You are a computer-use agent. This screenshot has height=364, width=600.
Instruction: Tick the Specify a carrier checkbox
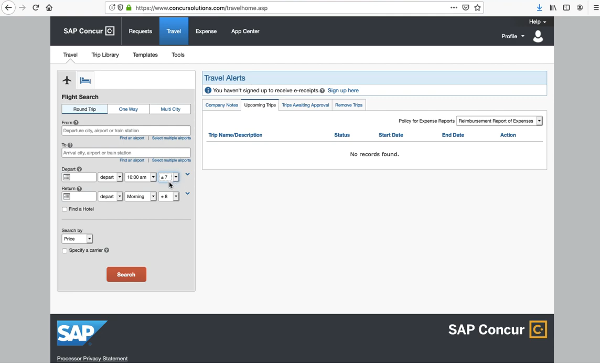tap(65, 251)
